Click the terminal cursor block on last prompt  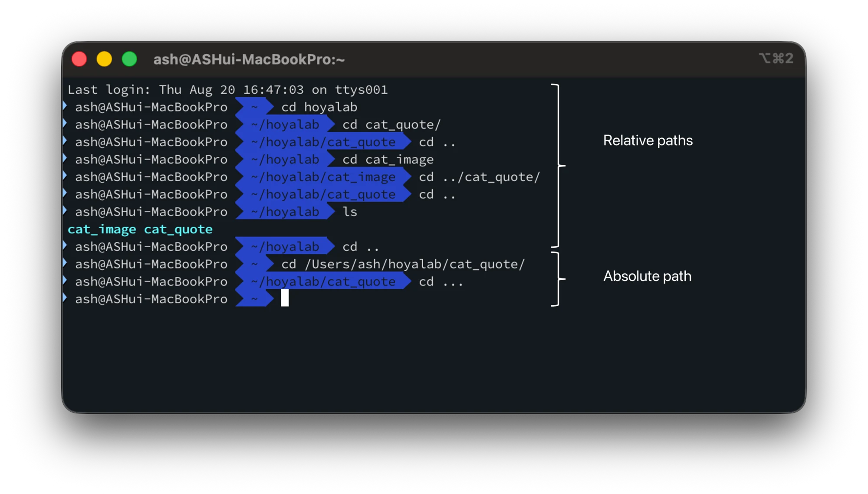285,298
